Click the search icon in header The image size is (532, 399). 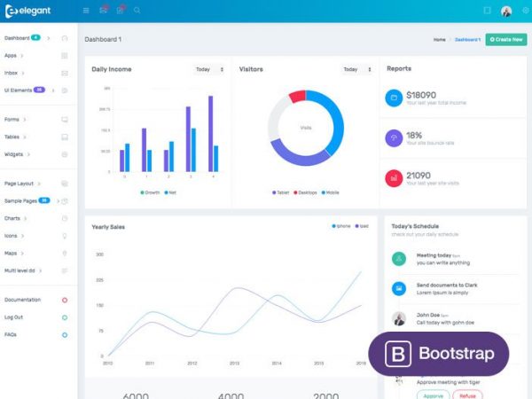tap(137, 10)
